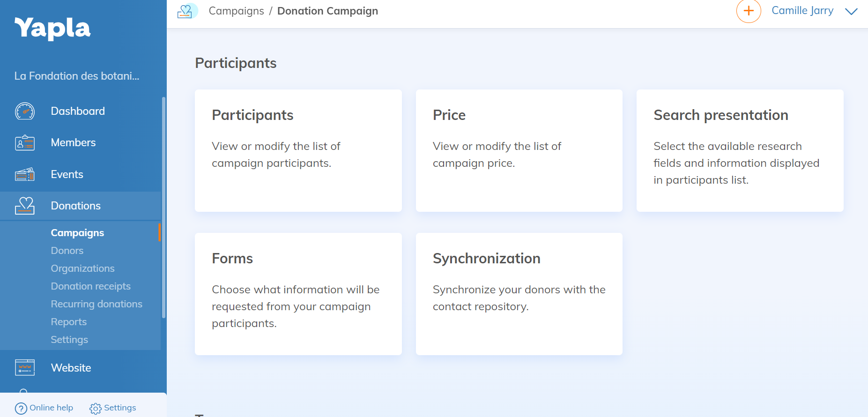Click the Dashboard gauge icon
Screen dimensions: 868x417
(x=25, y=111)
